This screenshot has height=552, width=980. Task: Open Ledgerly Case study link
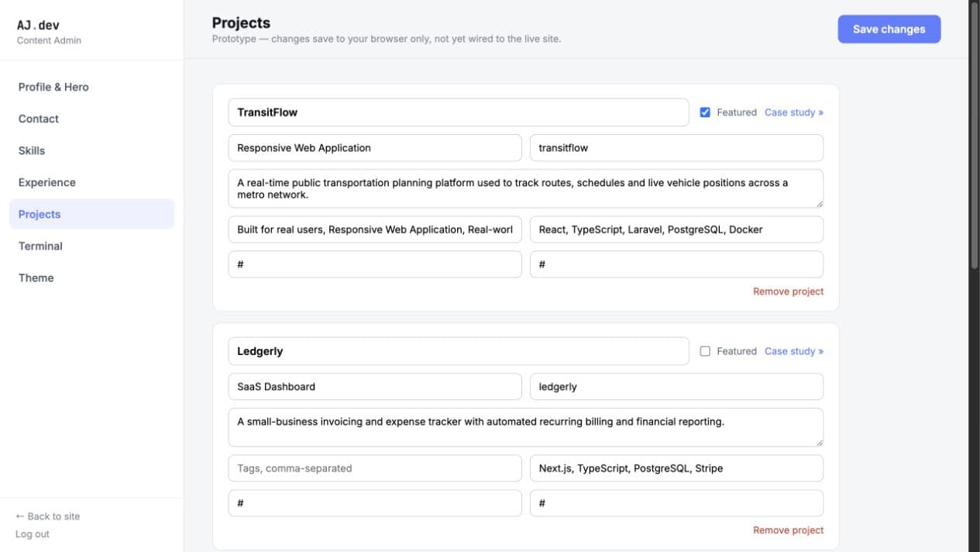pos(794,351)
